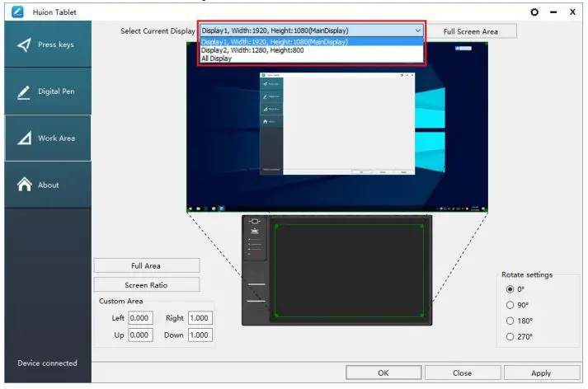Select the 0° rotation radio button
Screen dimensions: 588x389
point(510,289)
